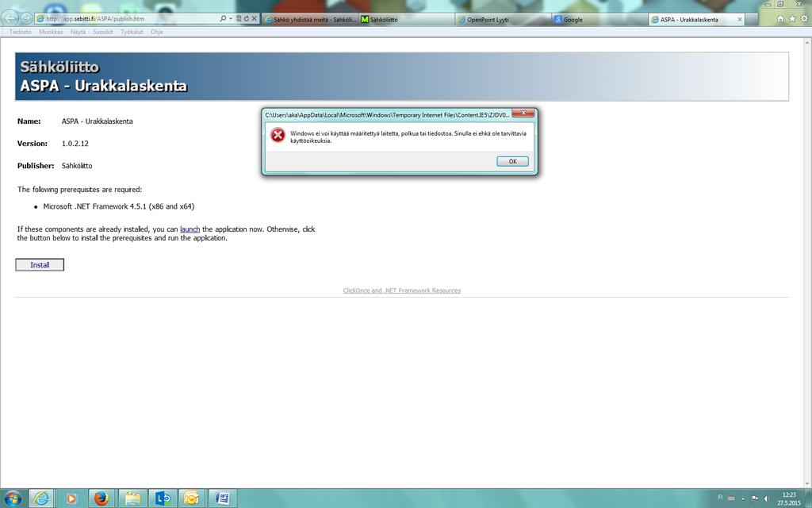Open the address bar autocomplete dropdown arrow
The height and width of the screenshot is (508, 812).
tap(230, 19)
